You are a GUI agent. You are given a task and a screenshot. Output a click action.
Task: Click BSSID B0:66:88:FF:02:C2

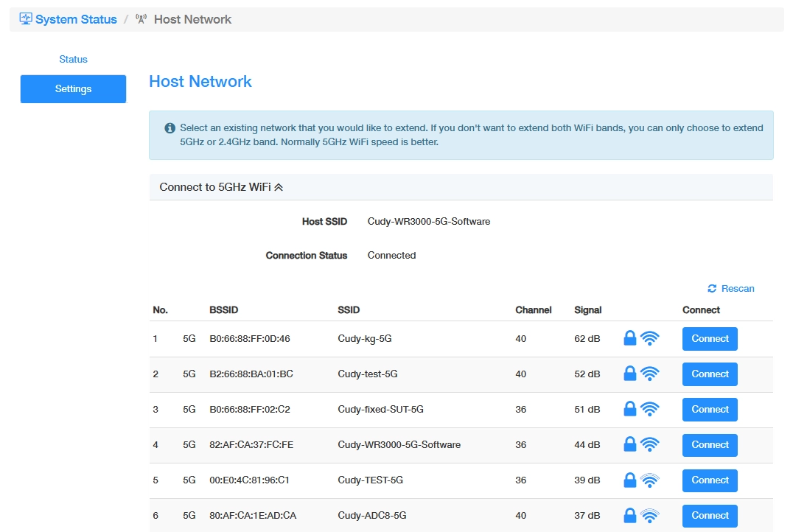point(250,410)
